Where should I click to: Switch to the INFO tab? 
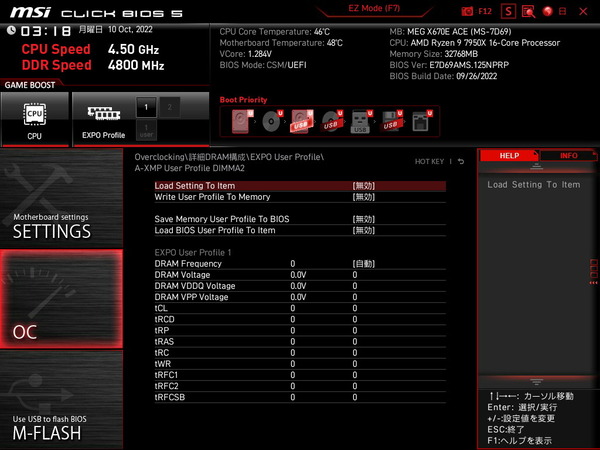(x=569, y=156)
